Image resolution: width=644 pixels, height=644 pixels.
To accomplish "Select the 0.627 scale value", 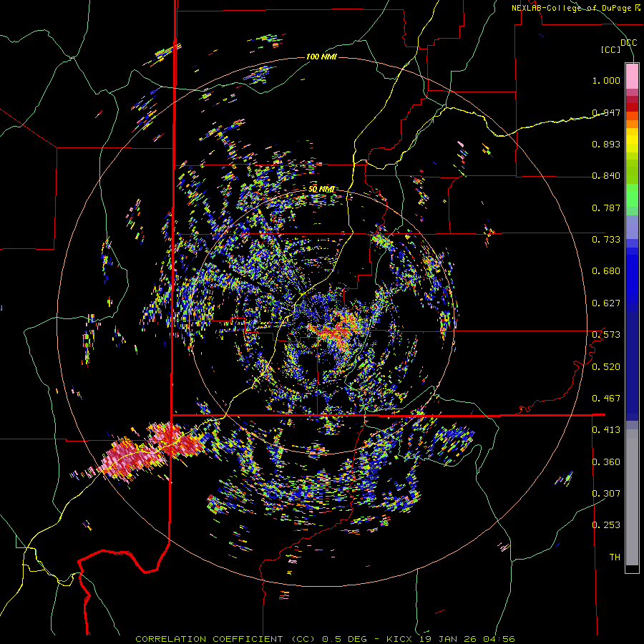I will click(x=606, y=303).
